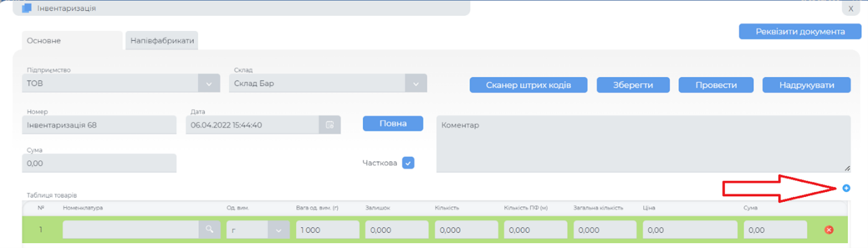The width and height of the screenshot is (868, 248).
Task: Open the Од. вим. unit dropdown
Action: click(278, 230)
